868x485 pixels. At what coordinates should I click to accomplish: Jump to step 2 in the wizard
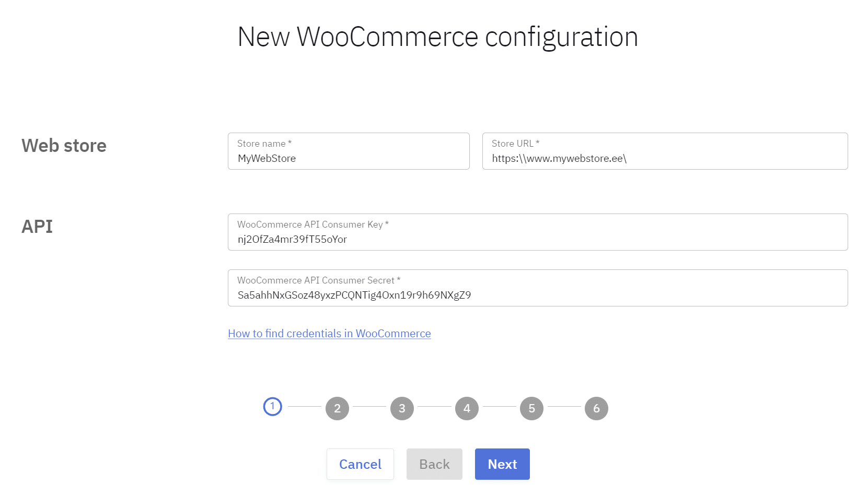pyautogui.click(x=337, y=408)
